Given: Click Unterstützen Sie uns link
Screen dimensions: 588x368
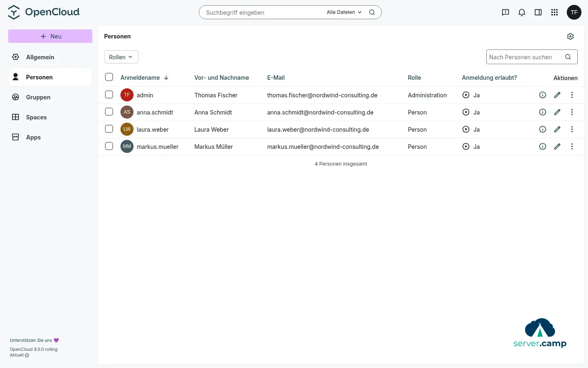Looking at the screenshot, I should tap(34, 340).
